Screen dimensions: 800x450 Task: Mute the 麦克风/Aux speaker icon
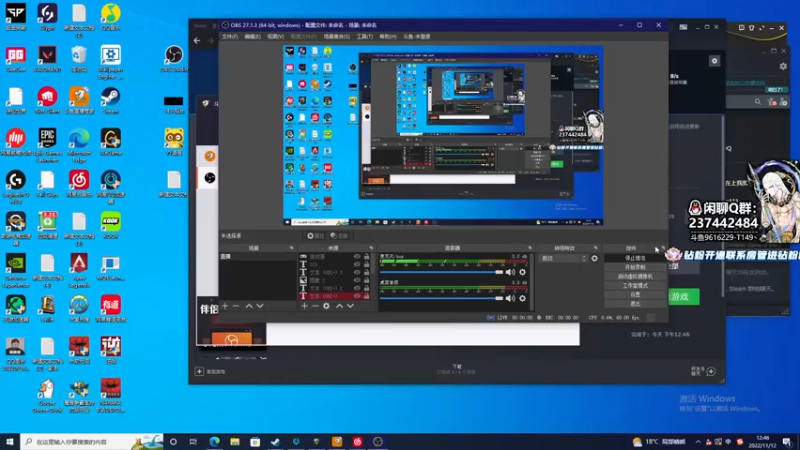click(x=510, y=272)
